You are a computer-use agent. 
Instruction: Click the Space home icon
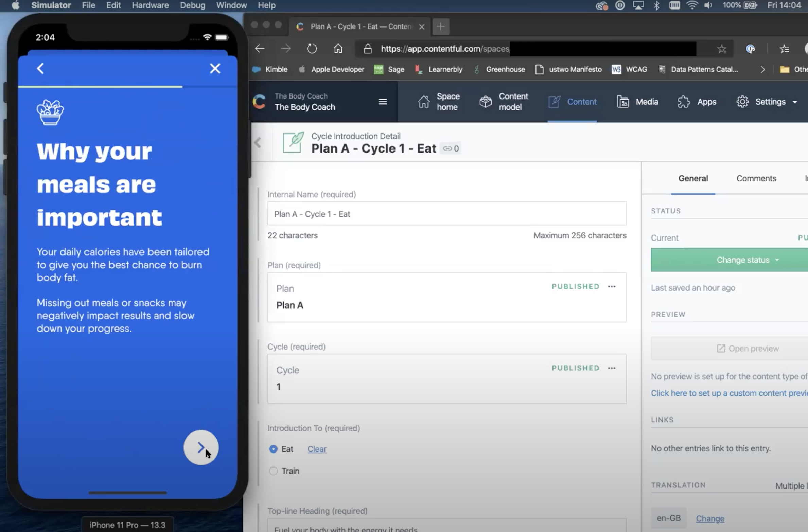(423, 102)
